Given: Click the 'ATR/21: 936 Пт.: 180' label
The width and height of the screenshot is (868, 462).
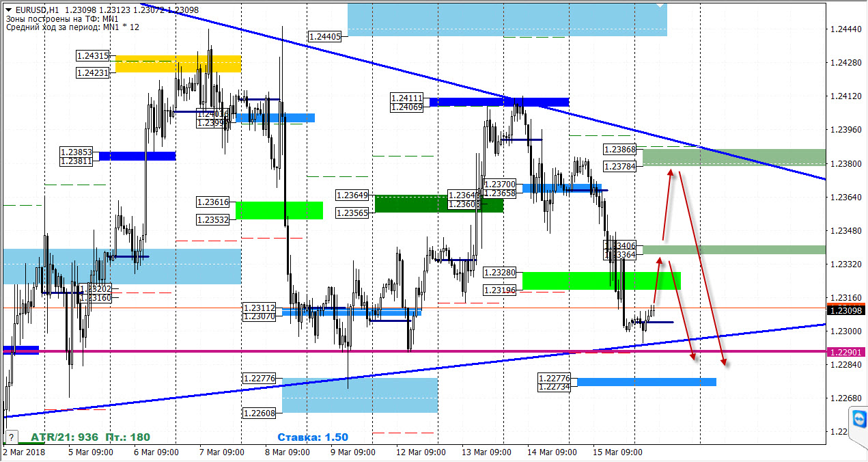Looking at the screenshot, I should (90, 437).
